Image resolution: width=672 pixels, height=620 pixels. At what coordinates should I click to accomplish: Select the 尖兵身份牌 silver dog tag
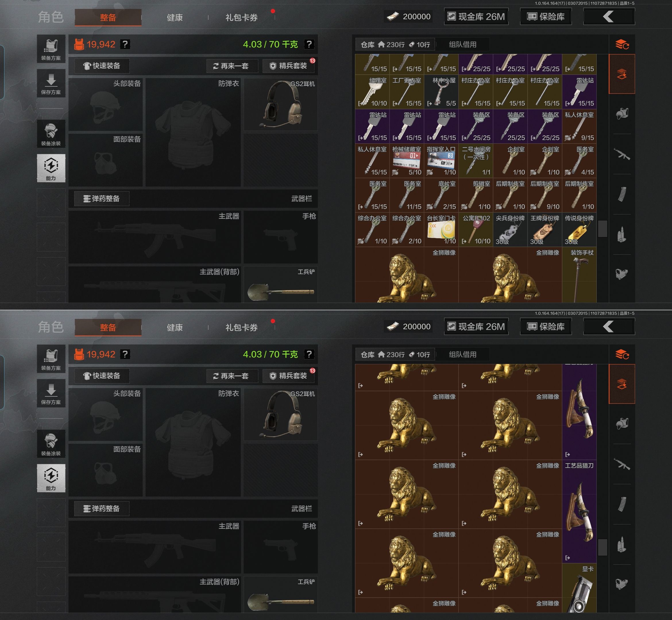pyautogui.click(x=510, y=229)
